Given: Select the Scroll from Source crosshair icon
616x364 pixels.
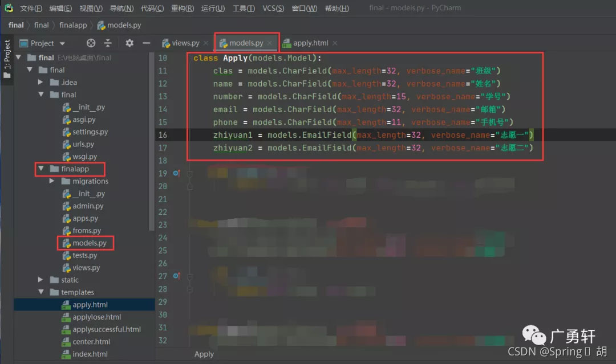Looking at the screenshot, I should coord(90,43).
